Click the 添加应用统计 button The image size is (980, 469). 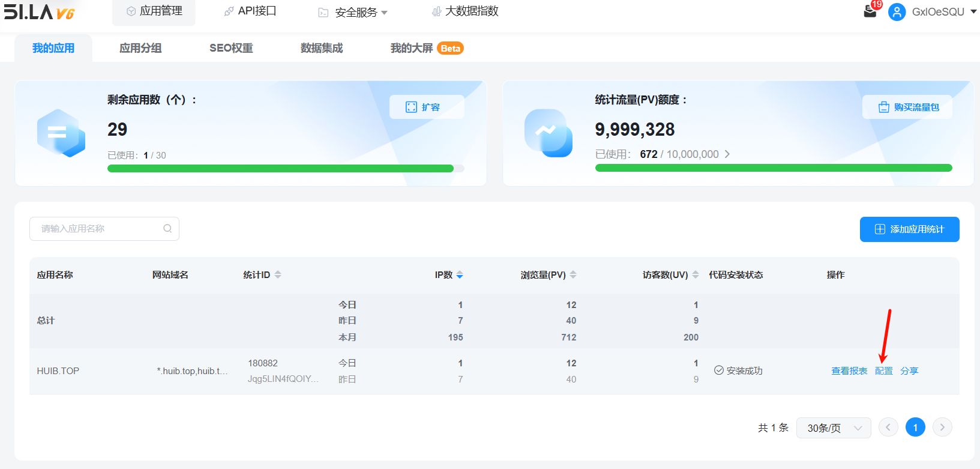point(909,229)
